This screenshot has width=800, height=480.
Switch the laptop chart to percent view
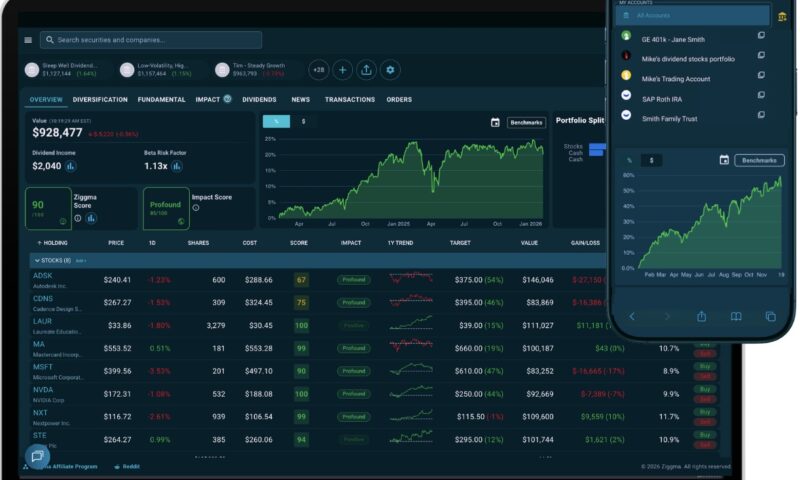pos(276,121)
